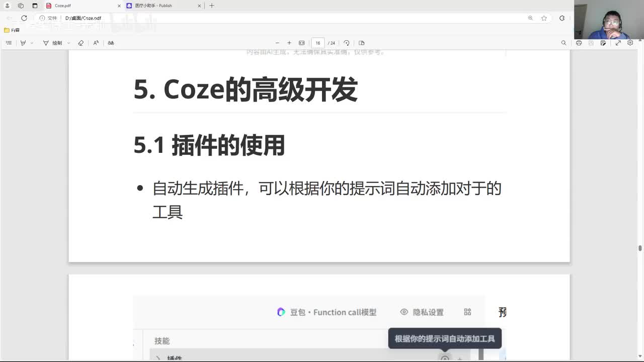Zoom in the PDF
This screenshot has width=644, height=362.
pos(289,43)
